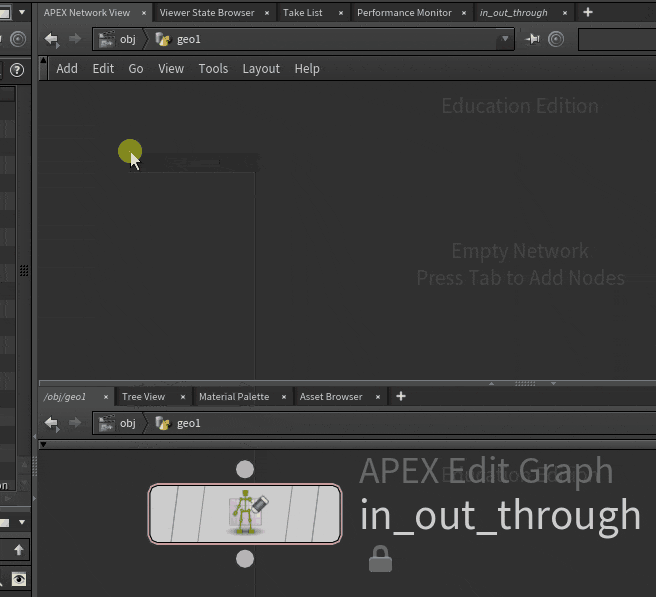The height and width of the screenshot is (597, 656).
Task: Click the left pane link target circle icon
Action: (18, 39)
